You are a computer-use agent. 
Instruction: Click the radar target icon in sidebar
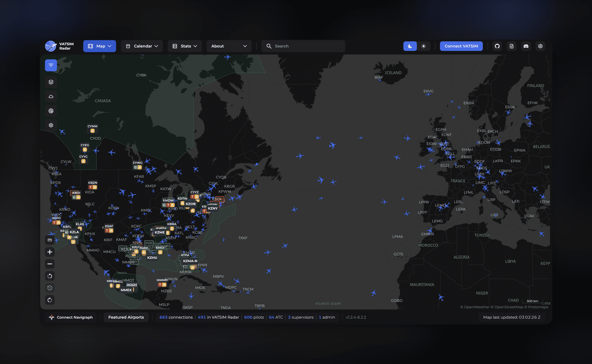coord(51,111)
